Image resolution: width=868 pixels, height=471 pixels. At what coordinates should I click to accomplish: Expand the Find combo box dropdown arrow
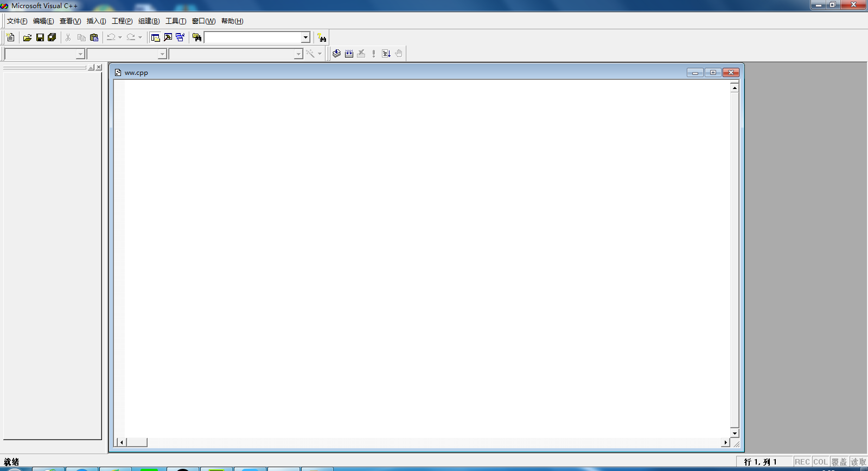[305, 37]
